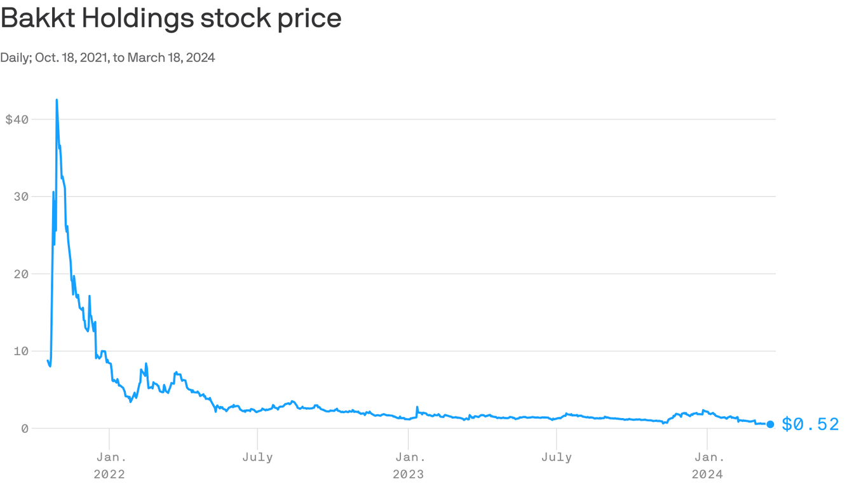Click the Jan. label above 2023
This screenshot has width=868, height=488.
pyautogui.click(x=410, y=457)
